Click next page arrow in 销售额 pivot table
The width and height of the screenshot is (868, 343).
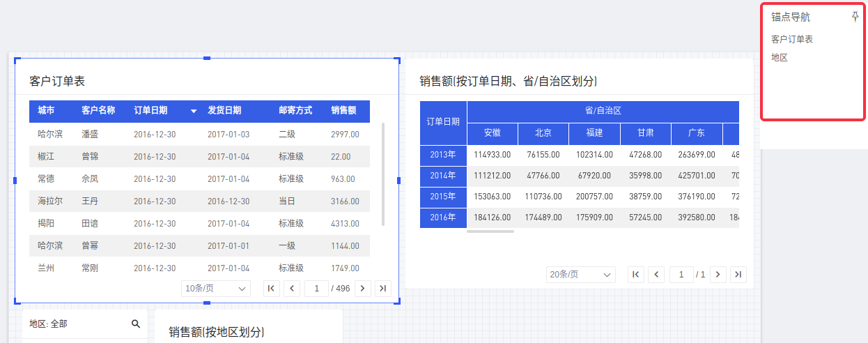(x=718, y=275)
